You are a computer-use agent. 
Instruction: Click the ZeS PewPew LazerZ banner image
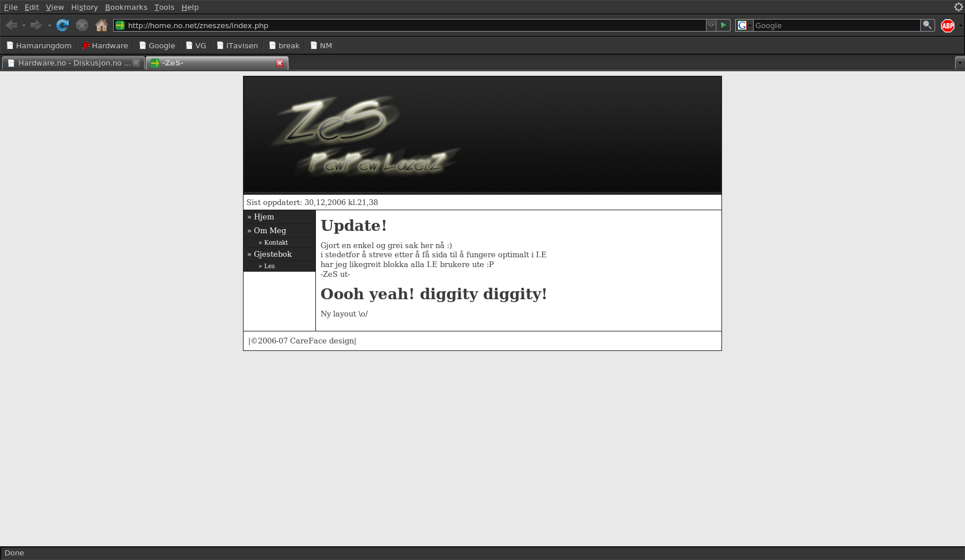point(482,135)
